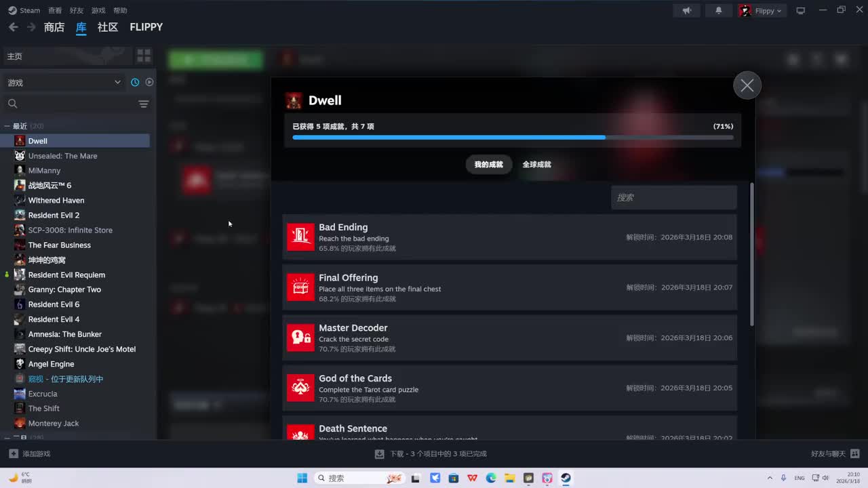Open the friends chat icon at bottom right

pyautogui.click(x=854, y=453)
